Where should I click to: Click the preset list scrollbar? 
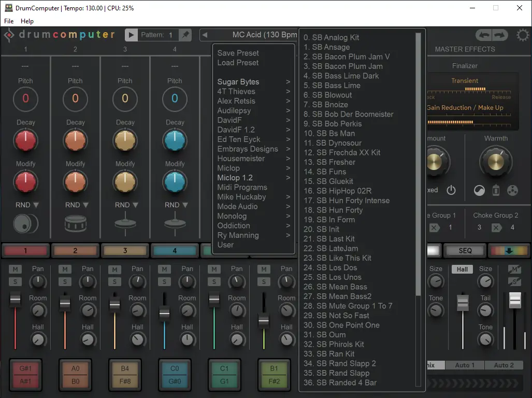pyautogui.click(x=418, y=164)
